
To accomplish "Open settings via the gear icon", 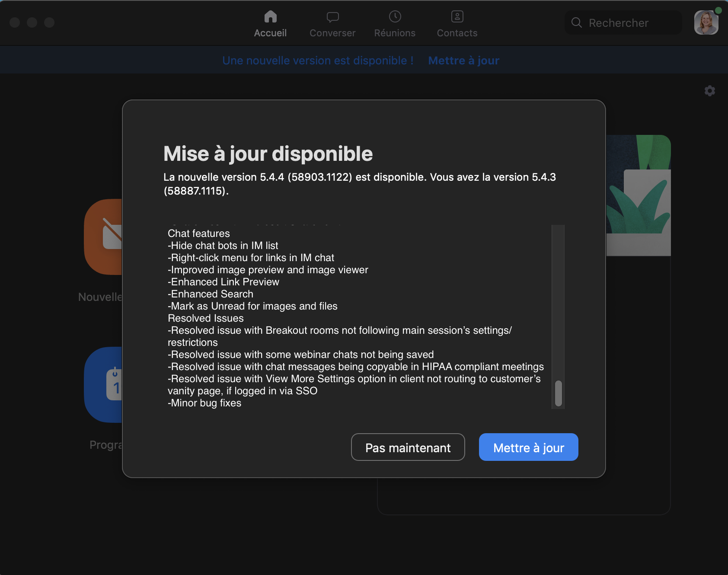I will (x=709, y=91).
